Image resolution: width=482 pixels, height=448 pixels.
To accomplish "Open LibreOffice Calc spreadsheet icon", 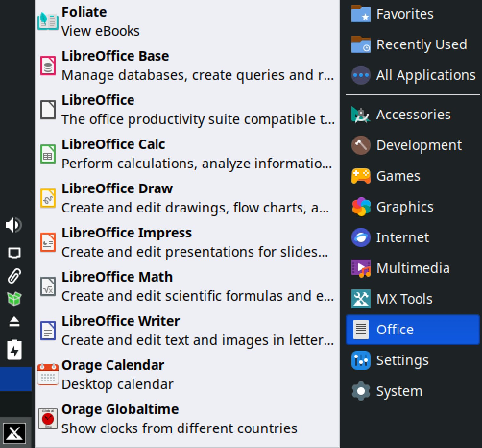I will pyautogui.click(x=48, y=154).
